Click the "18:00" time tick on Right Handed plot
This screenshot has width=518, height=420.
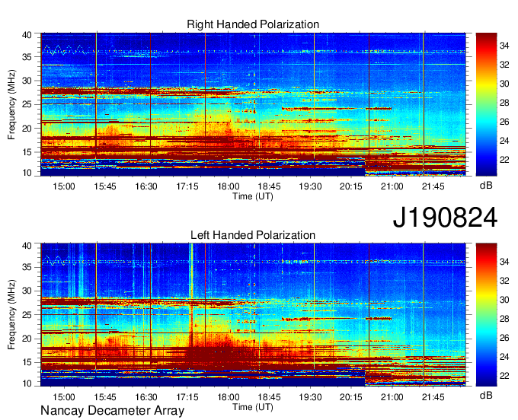coord(229,186)
